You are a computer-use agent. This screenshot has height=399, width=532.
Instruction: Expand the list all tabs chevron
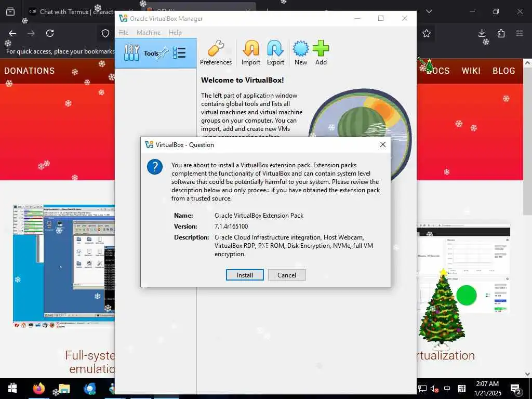pos(429,11)
